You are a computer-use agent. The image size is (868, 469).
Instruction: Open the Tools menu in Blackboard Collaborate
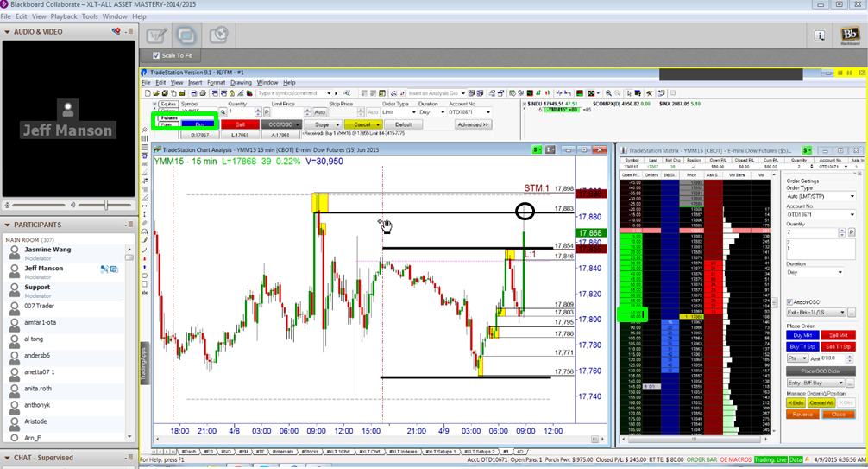(x=90, y=16)
